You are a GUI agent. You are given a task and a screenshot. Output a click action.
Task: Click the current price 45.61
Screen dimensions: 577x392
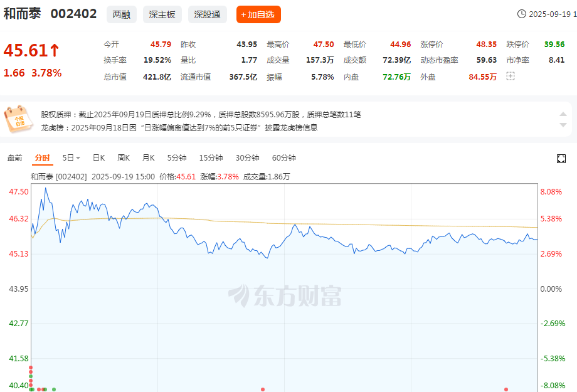pyautogui.click(x=26, y=50)
